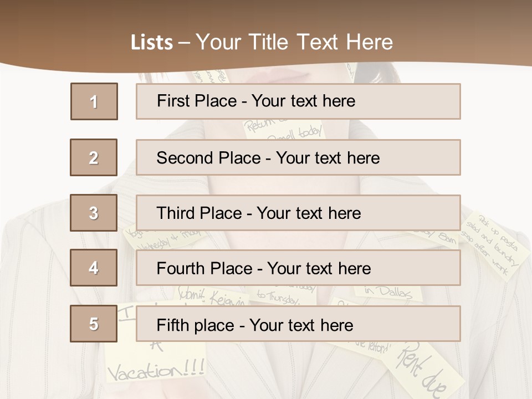The height and width of the screenshot is (399, 532).
Task: Click the 'Vacation!!!' sticky note
Action: 155,369
